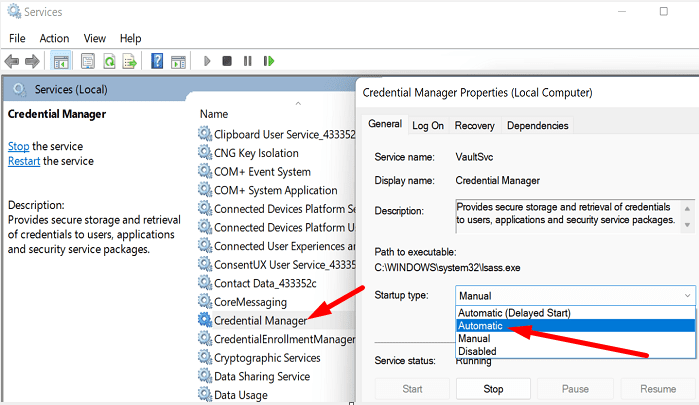This screenshot has height=405, width=699.
Task: Open the Help menu
Action: click(x=131, y=38)
